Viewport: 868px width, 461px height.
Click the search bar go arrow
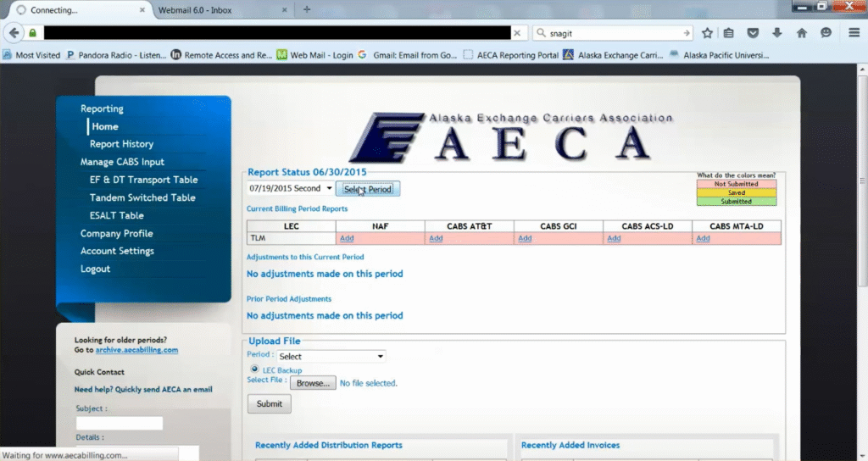[x=687, y=33]
